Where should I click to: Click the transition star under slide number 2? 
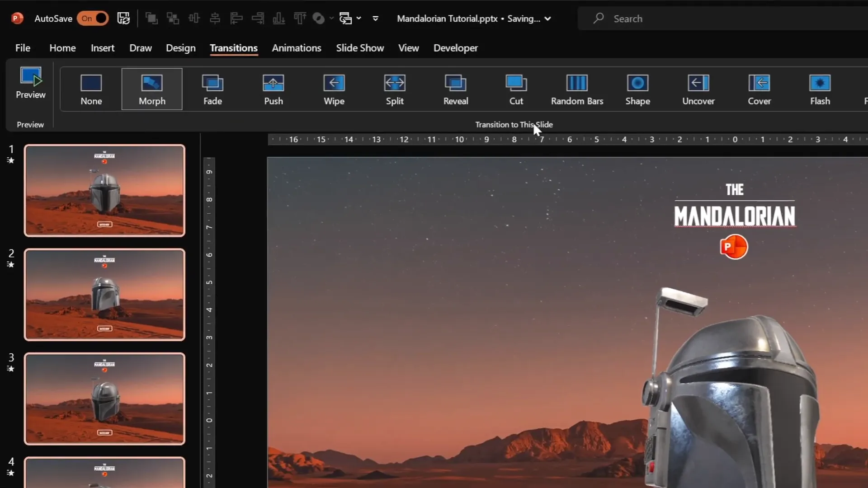click(x=11, y=265)
